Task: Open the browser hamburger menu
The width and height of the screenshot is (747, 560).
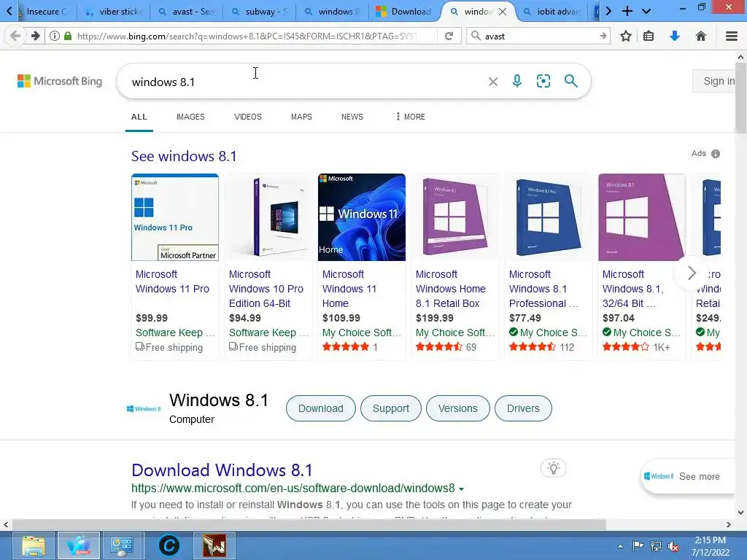Action: tap(731, 36)
